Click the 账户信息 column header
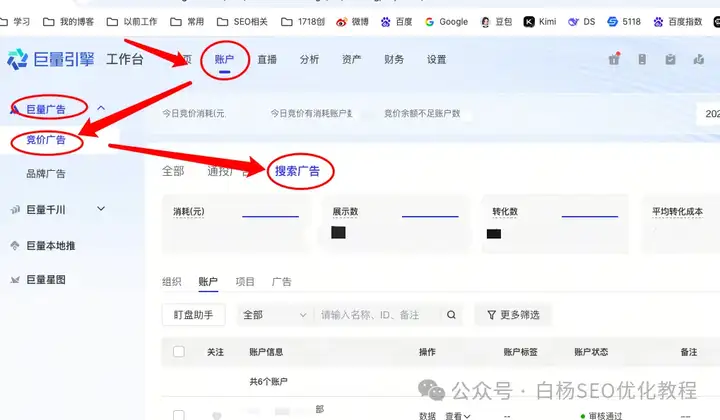The image size is (720, 420). tap(266, 352)
